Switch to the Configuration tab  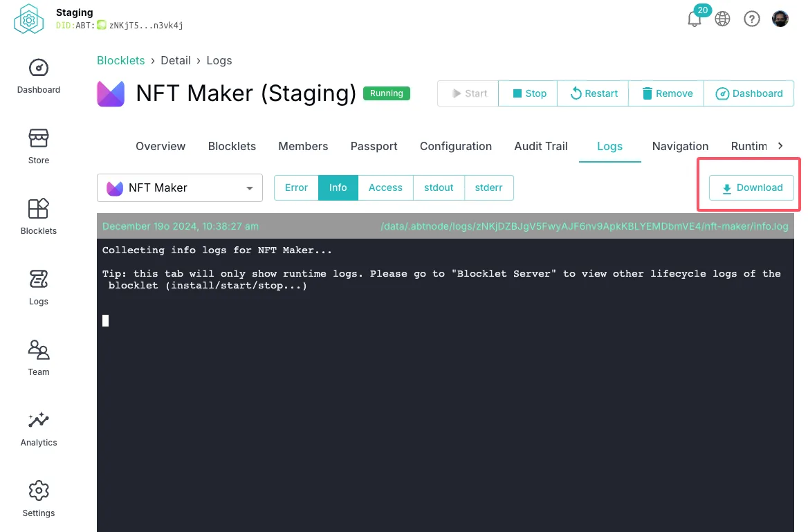(x=455, y=147)
